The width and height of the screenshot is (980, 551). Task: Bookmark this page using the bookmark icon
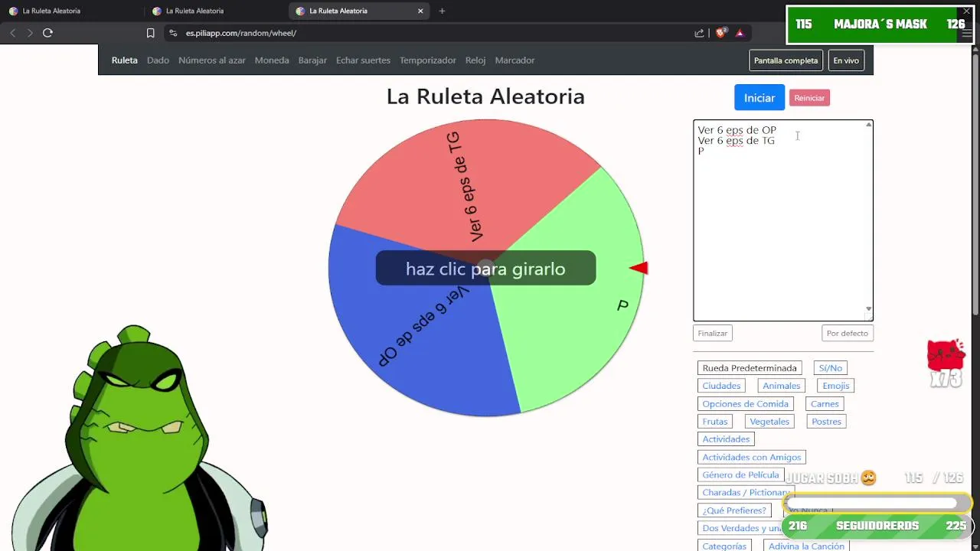(150, 33)
